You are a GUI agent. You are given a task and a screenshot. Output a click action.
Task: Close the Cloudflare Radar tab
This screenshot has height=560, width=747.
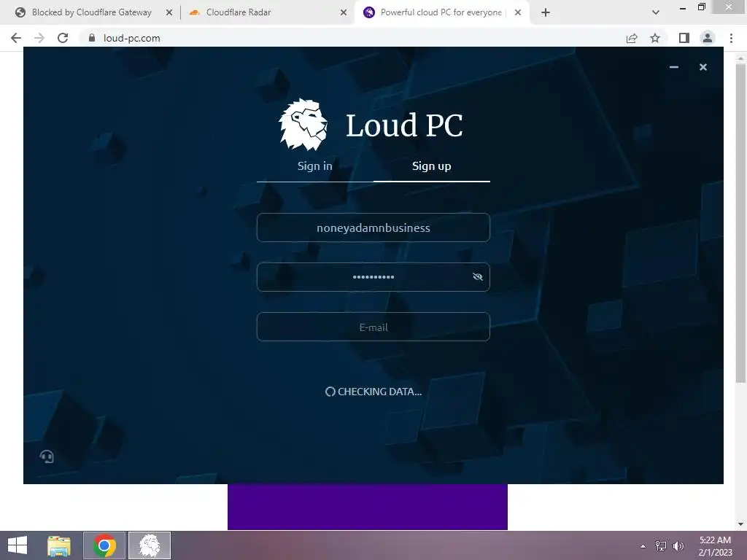tap(344, 13)
